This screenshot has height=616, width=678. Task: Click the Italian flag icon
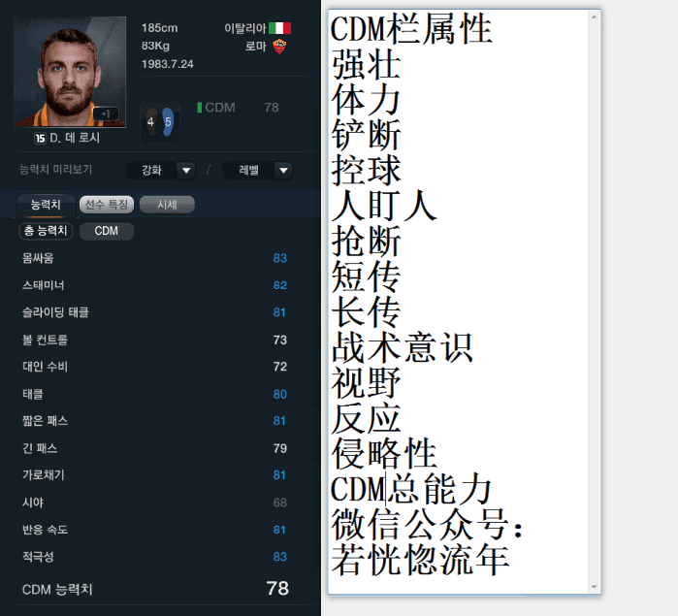click(279, 28)
